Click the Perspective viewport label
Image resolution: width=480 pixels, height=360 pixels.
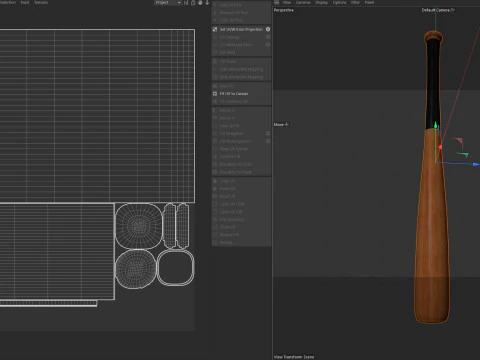[x=284, y=10]
